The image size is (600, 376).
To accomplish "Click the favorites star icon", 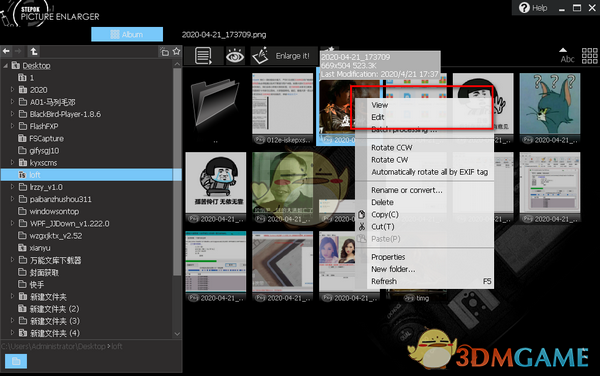I will pos(176,51).
